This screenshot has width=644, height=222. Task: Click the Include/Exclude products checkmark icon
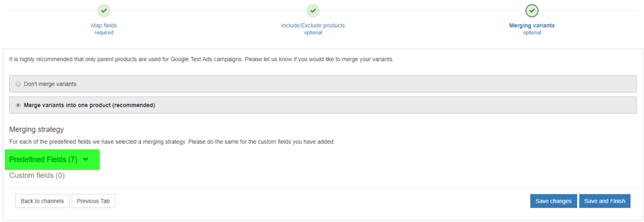click(313, 11)
